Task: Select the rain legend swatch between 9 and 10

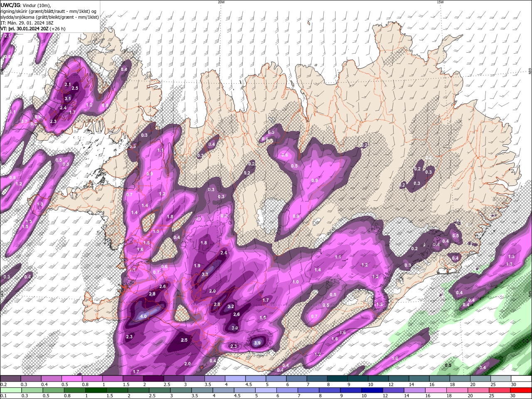Action: 351,390
